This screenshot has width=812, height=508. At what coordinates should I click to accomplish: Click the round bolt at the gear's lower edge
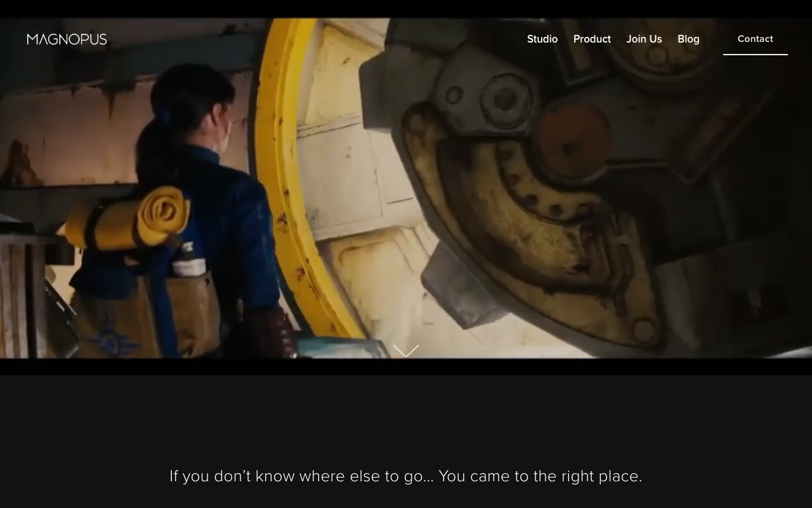click(x=644, y=330)
